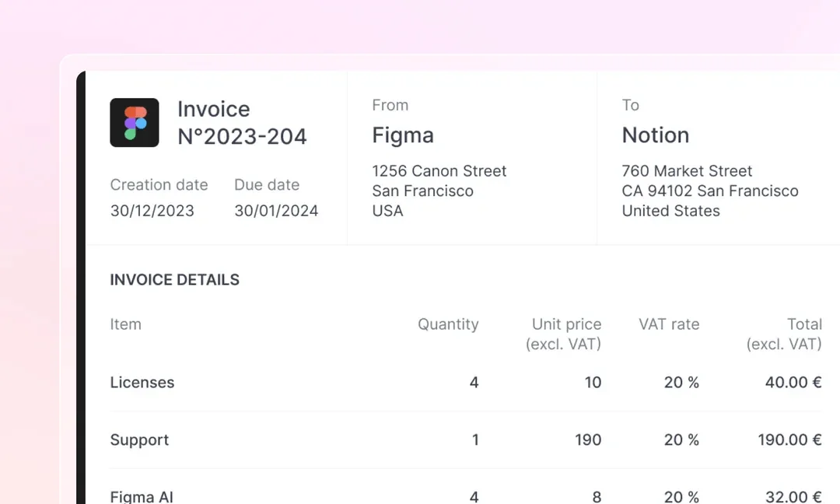Select the Support item row
Image resolution: width=840 pixels, height=504 pixels.
pos(466,440)
